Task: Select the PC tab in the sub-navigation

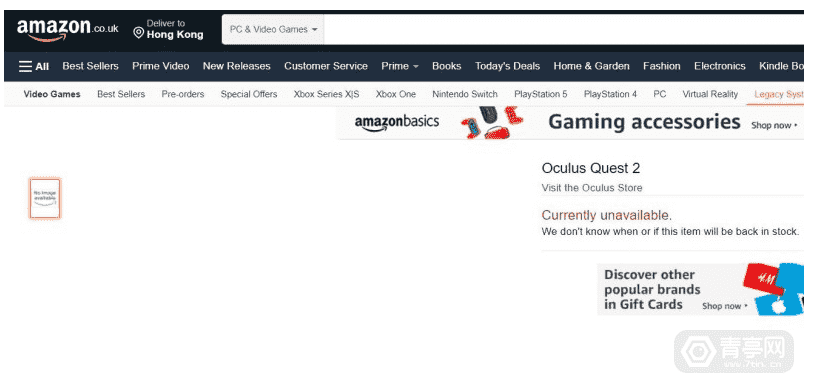Action: 659,94
